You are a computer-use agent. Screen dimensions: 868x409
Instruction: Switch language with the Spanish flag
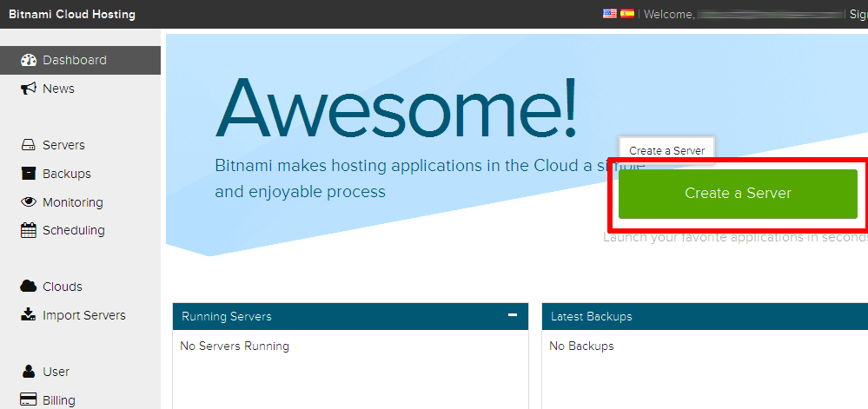coord(627,14)
